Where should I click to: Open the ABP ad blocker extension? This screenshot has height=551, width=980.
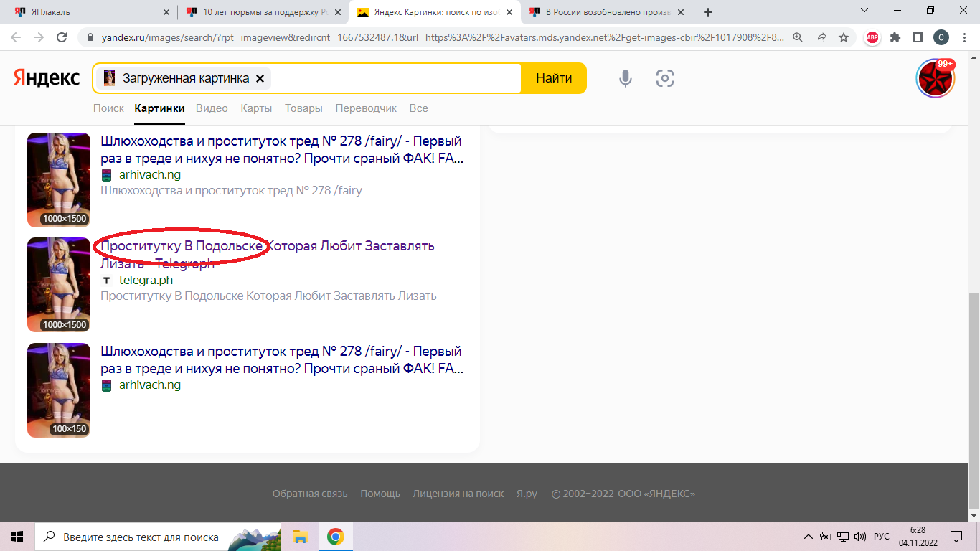[x=872, y=38]
